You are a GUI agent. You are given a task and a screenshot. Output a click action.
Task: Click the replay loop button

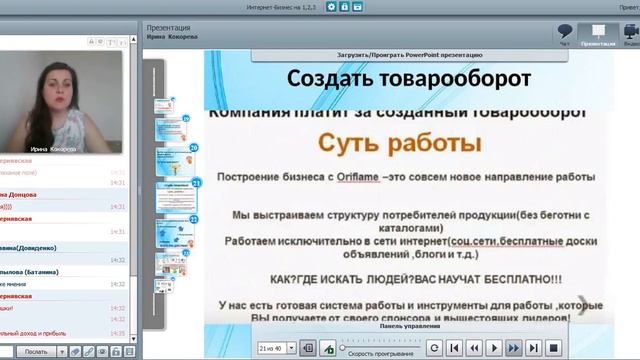434,348
